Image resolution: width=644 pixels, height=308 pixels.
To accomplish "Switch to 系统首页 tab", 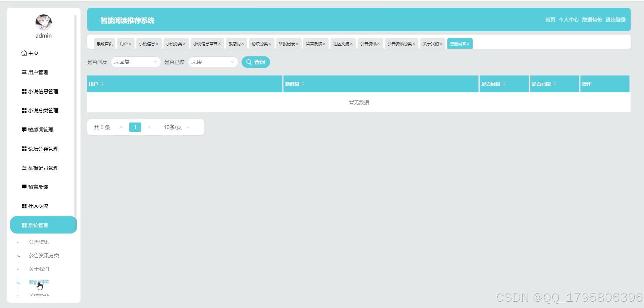I will tap(105, 44).
